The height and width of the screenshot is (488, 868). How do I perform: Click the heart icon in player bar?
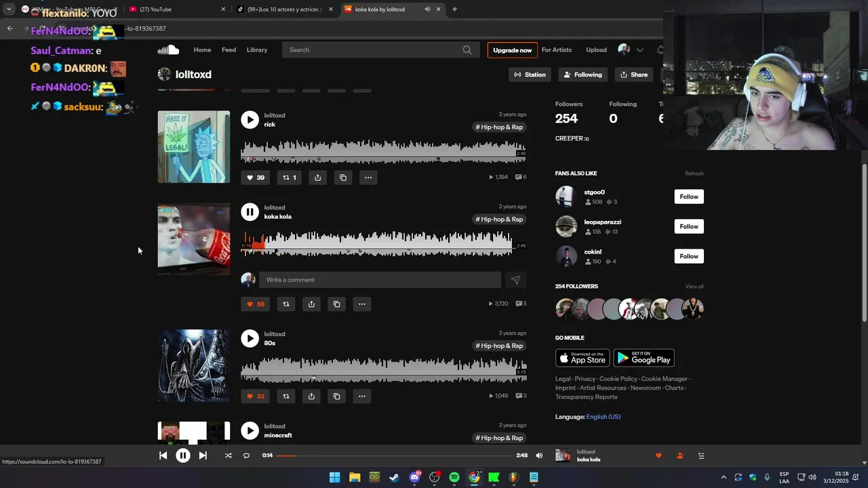(x=658, y=455)
